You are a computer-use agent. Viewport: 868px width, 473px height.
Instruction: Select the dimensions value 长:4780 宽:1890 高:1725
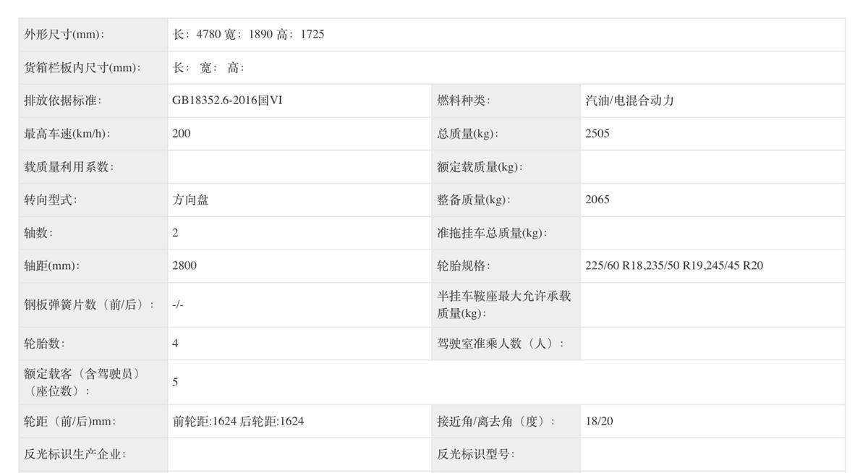click(248, 35)
